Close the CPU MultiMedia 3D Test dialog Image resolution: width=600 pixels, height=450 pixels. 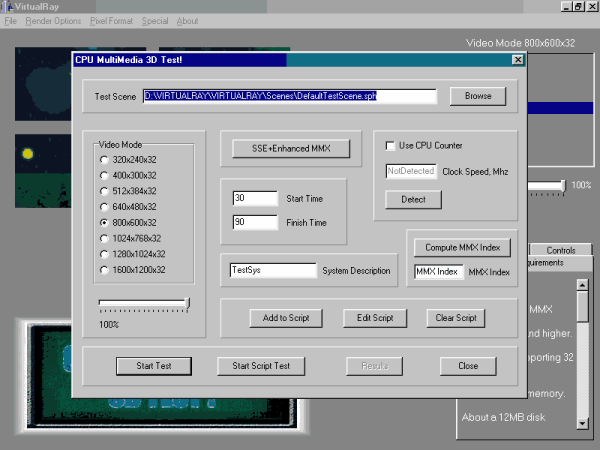tap(518, 60)
